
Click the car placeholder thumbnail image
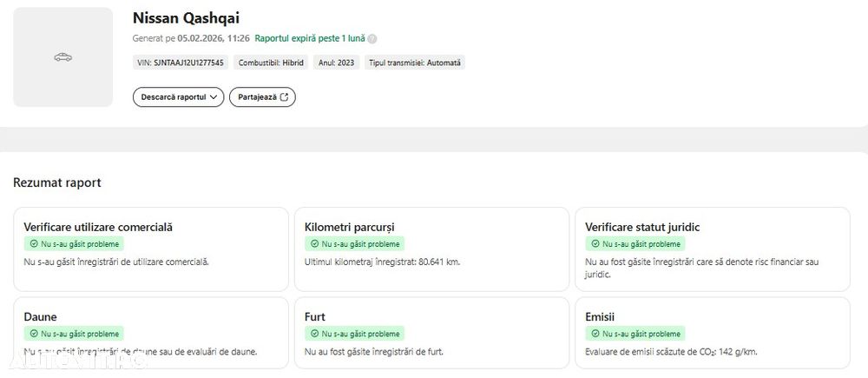(62, 57)
